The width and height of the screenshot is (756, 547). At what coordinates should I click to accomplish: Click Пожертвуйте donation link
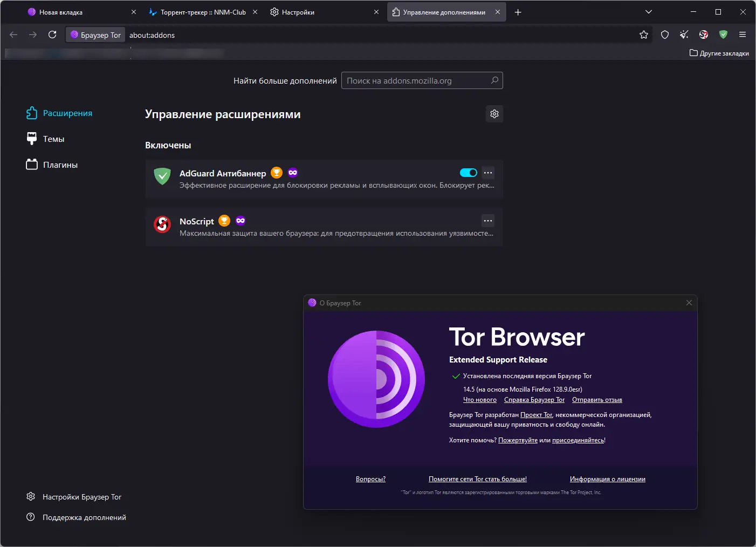(518, 440)
